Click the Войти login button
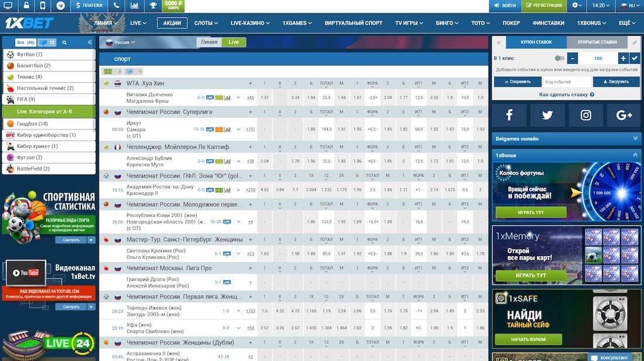This screenshot has height=361, width=644. [505, 5]
